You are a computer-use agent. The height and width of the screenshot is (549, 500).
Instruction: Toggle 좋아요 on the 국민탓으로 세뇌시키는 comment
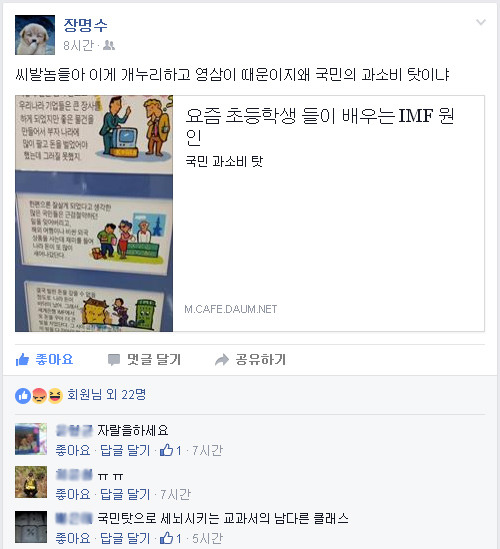coord(73,538)
